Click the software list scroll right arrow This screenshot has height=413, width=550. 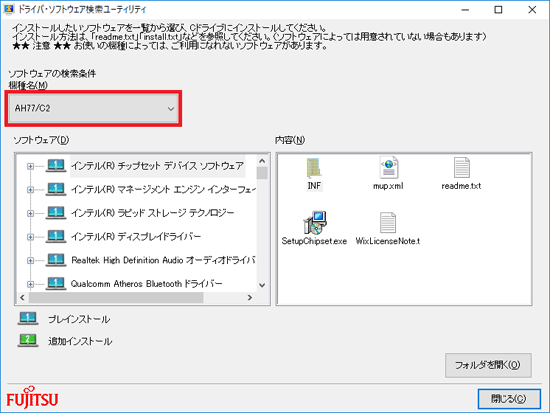click(250, 298)
